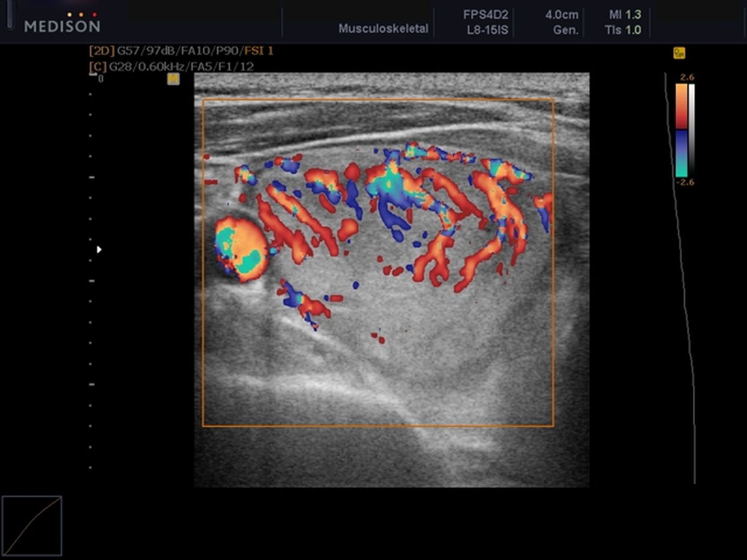Image resolution: width=747 pixels, height=560 pixels.
Task: Click the grayscale bar beside the color scale
Action: coord(692,129)
